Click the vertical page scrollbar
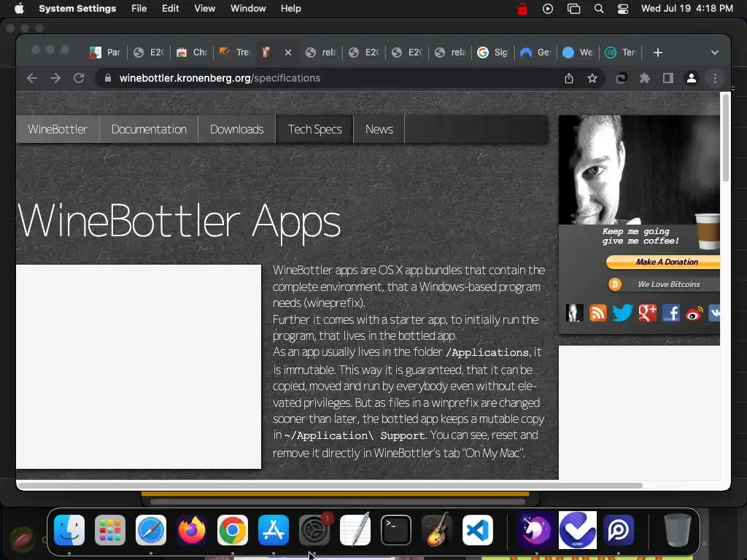The image size is (747, 560). click(x=726, y=137)
